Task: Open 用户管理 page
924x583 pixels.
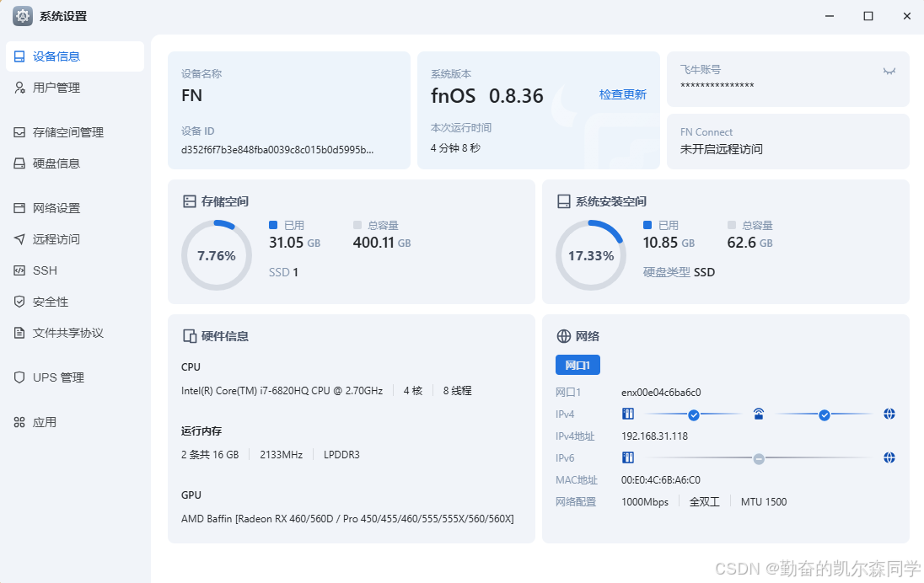Action: coord(75,88)
